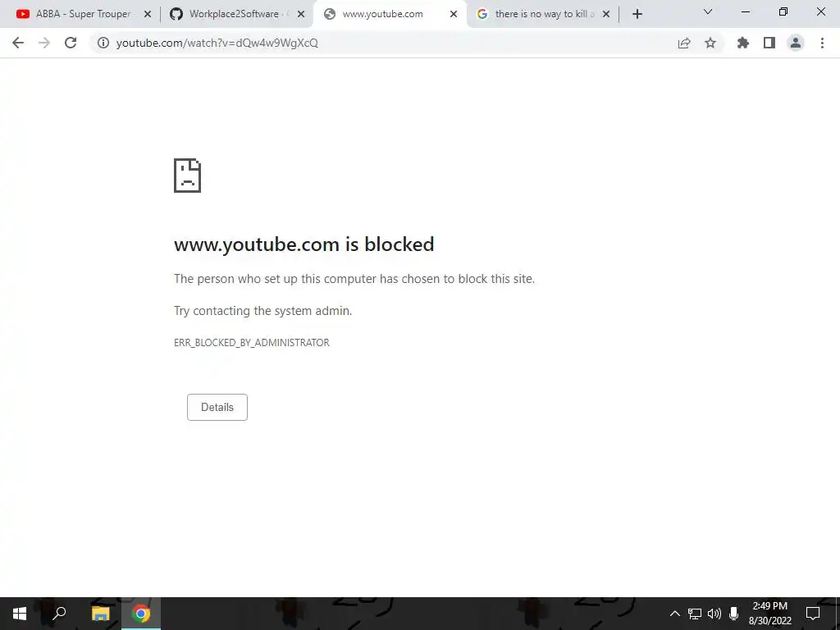Image resolution: width=840 pixels, height=630 pixels.
Task: Open the side panel icon
Action: [x=769, y=43]
